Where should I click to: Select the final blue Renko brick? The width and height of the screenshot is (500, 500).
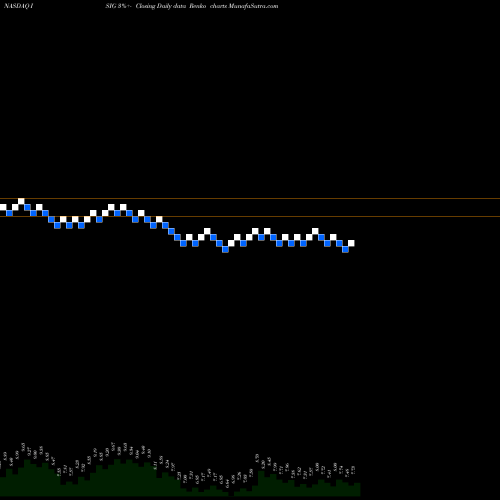(345, 249)
